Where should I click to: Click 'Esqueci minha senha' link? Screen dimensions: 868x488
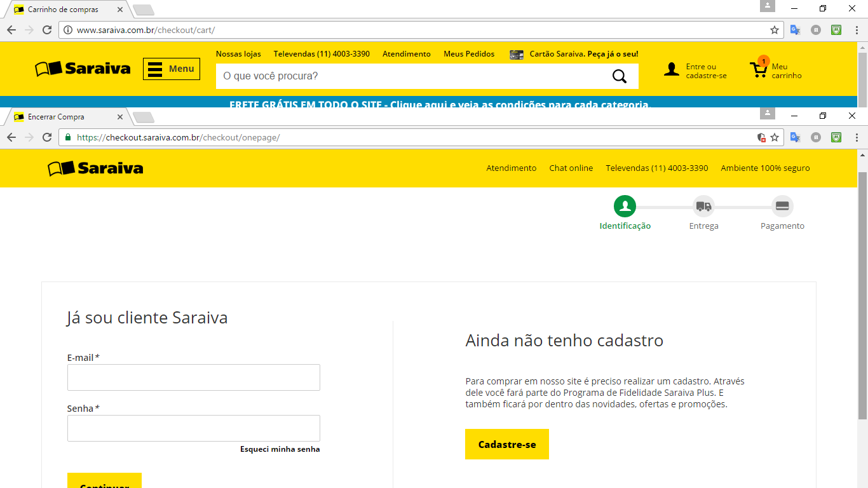tap(280, 449)
